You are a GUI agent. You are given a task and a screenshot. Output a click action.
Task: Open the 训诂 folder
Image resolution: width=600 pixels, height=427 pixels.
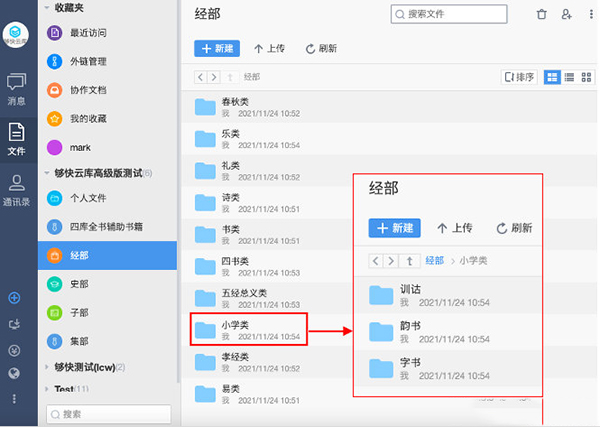pyautogui.click(x=448, y=296)
